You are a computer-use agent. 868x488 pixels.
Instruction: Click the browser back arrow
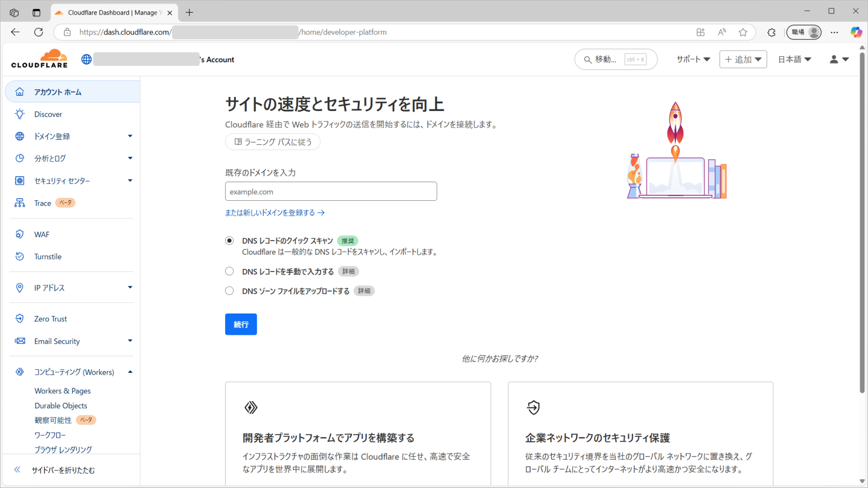(x=15, y=32)
